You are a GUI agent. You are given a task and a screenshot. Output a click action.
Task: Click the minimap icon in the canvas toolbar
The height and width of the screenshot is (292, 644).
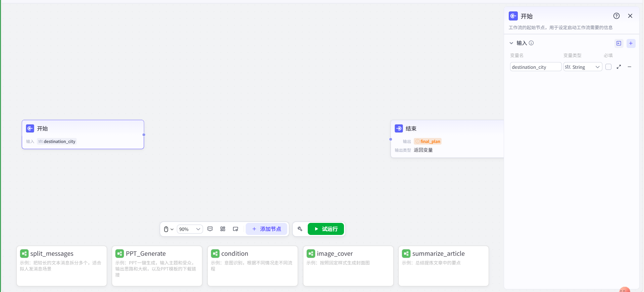236,229
